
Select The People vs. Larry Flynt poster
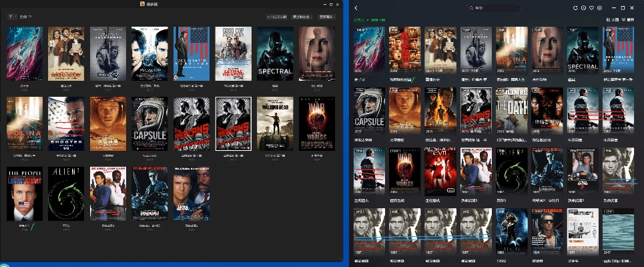tap(24, 194)
